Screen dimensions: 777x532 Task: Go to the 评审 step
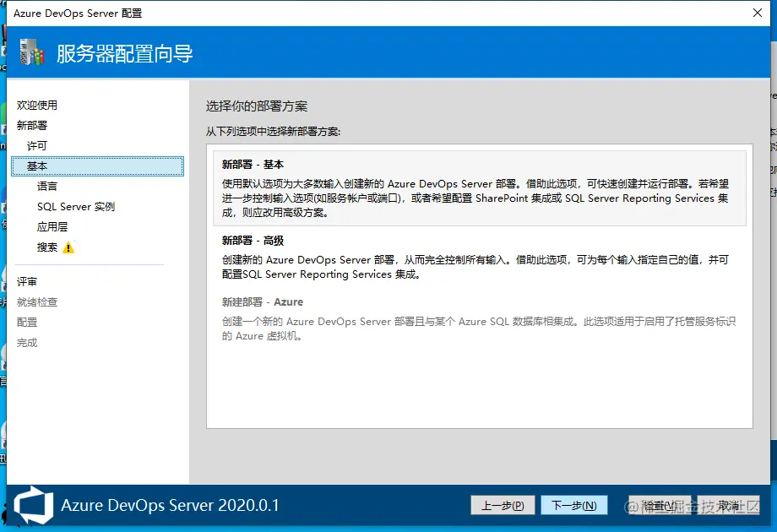click(27, 282)
